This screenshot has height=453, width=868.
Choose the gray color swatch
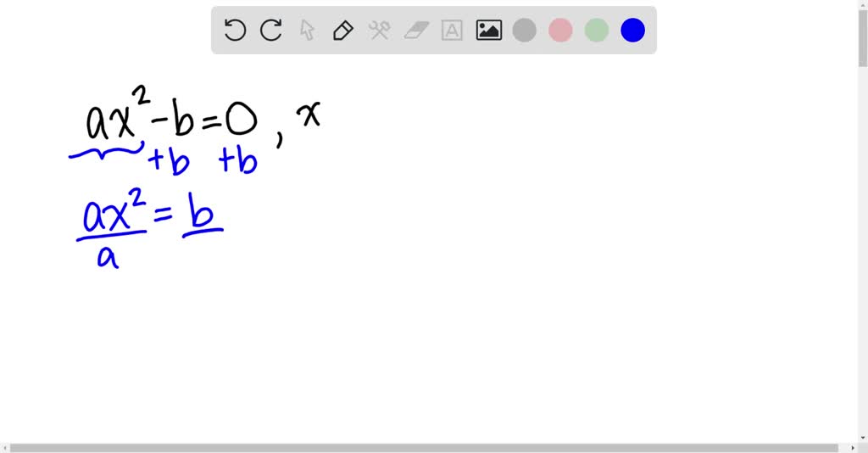point(524,30)
